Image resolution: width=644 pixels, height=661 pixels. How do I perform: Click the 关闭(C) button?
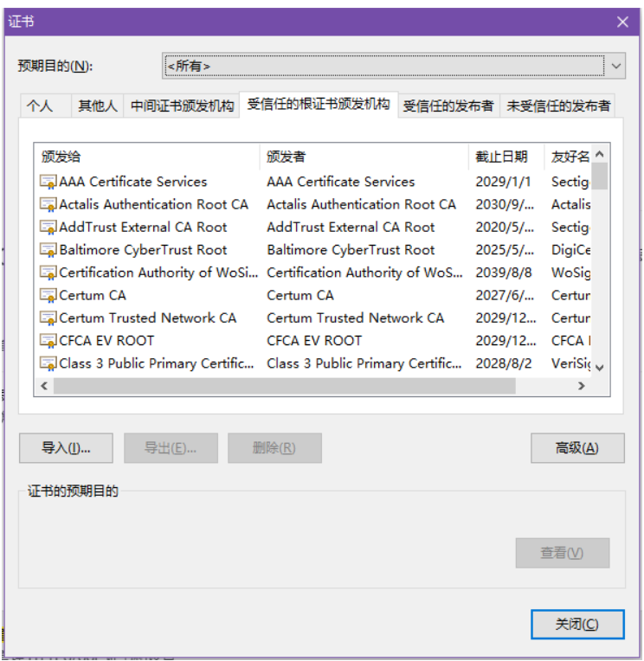click(x=577, y=624)
